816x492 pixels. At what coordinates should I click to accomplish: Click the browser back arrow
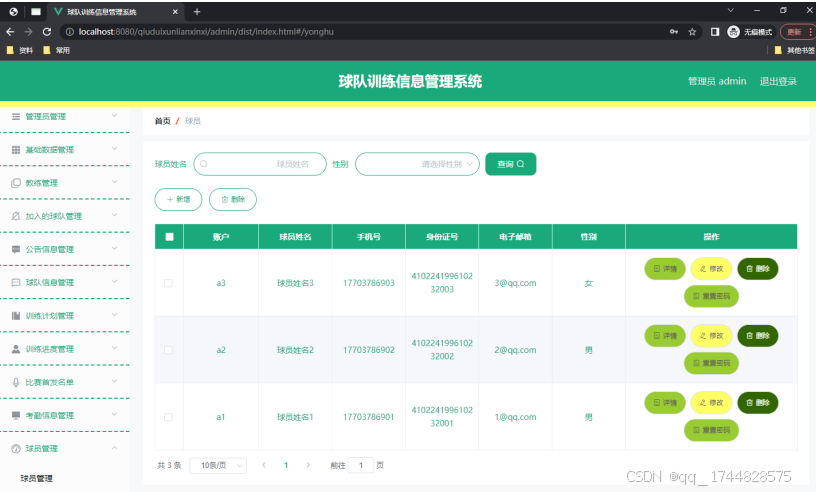pyautogui.click(x=10, y=32)
